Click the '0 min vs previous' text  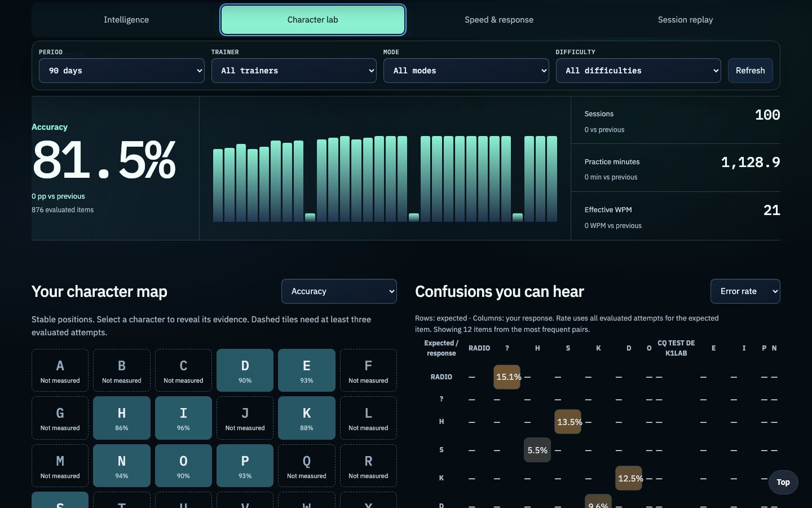[611, 177]
